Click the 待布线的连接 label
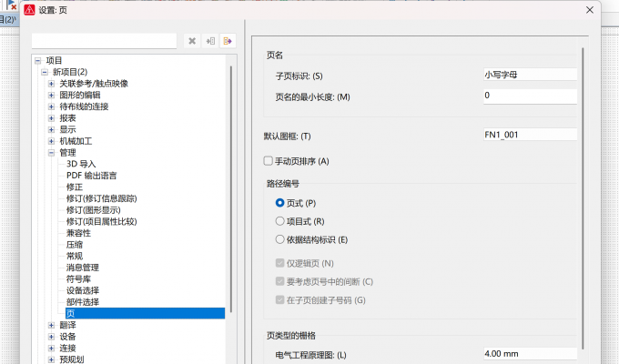Viewport: 619px width, 364px height. (84, 106)
